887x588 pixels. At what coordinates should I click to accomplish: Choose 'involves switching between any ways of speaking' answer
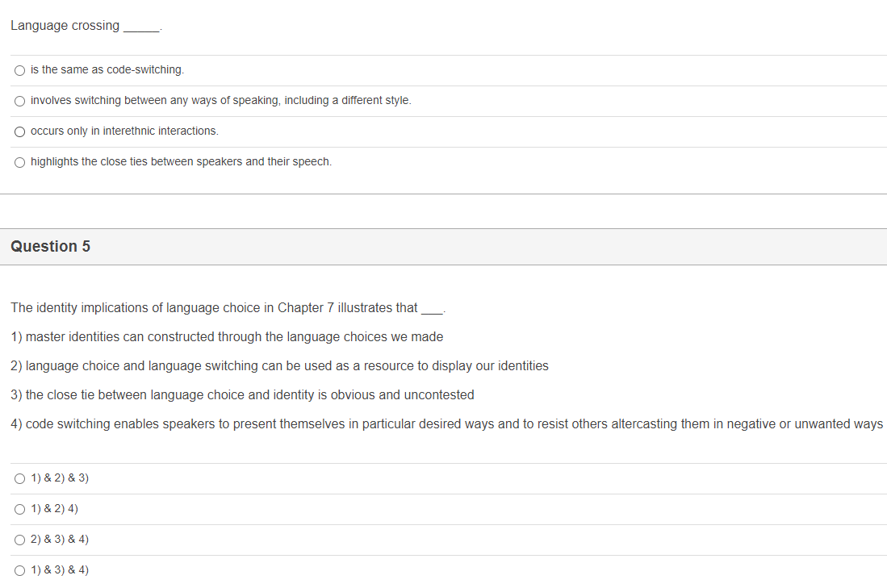coord(19,100)
